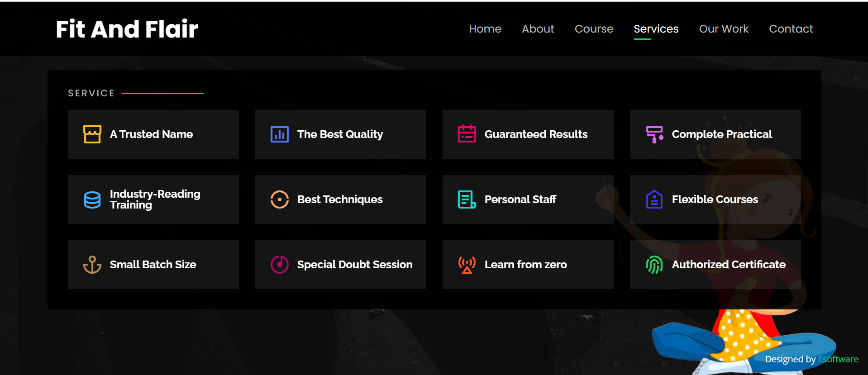868x375 pixels.
Task: Click the Special Doubt Session label
Action: tap(355, 265)
